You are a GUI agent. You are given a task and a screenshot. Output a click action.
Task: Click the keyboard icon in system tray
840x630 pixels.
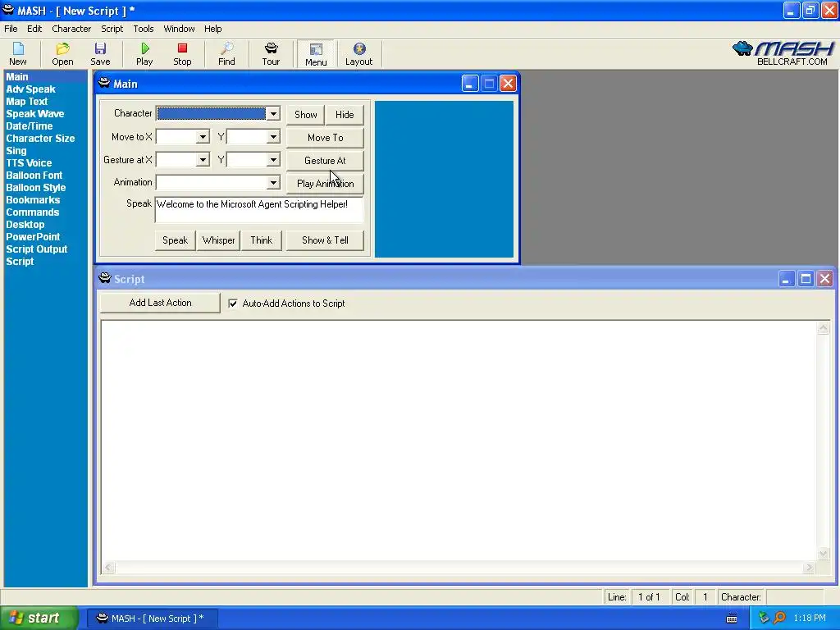coord(732,619)
